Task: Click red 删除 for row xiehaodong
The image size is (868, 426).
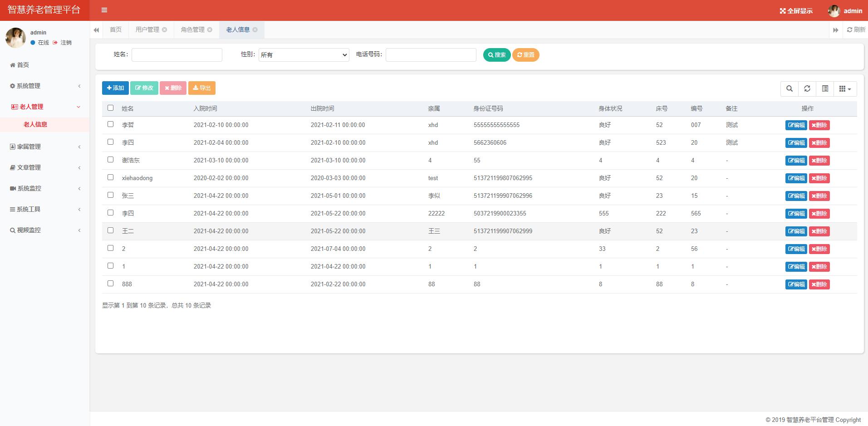Action: 819,178
